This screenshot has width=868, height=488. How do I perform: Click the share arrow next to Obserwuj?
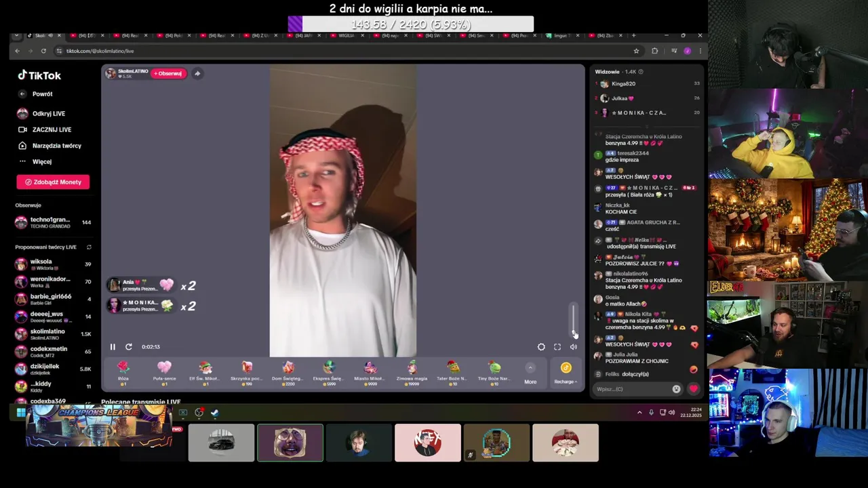(197, 73)
